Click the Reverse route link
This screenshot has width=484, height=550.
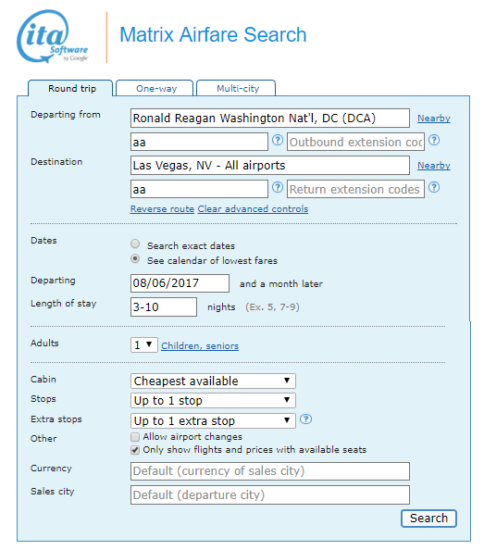tap(162, 209)
